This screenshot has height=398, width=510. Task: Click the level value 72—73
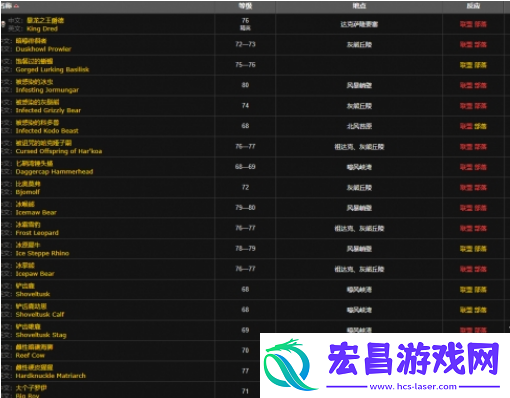click(245, 44)
